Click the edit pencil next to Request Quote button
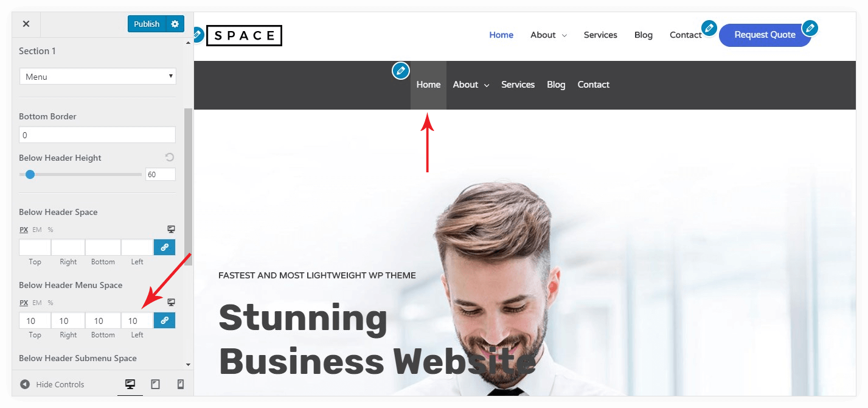Image resolution: width=868 pixels, height=408 pixels. [x=810, y=28]
